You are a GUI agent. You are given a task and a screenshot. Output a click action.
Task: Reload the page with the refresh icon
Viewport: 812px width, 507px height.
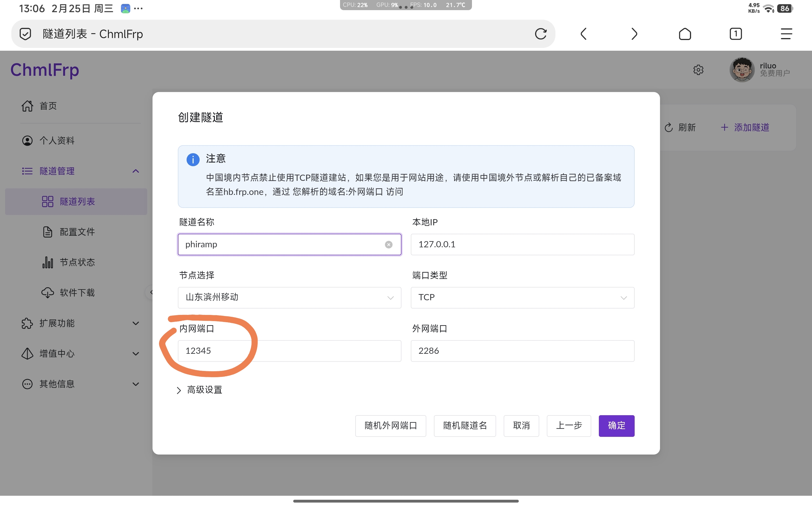tap(540, 34)
